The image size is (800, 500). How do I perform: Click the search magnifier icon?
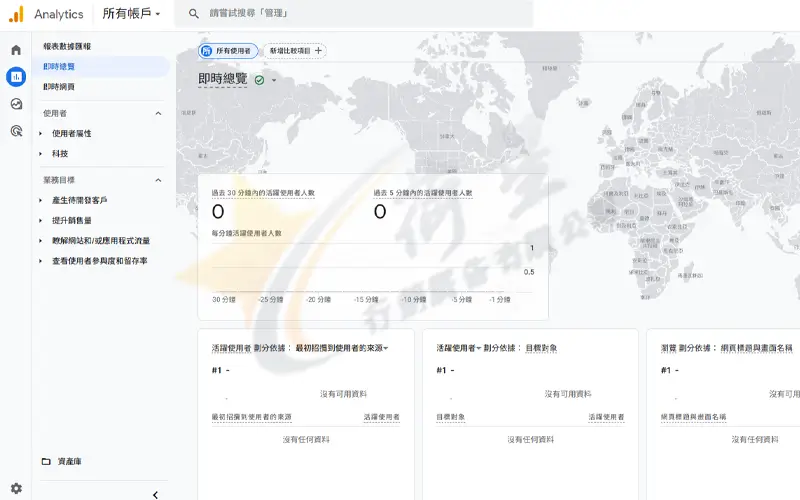(194, 14)
